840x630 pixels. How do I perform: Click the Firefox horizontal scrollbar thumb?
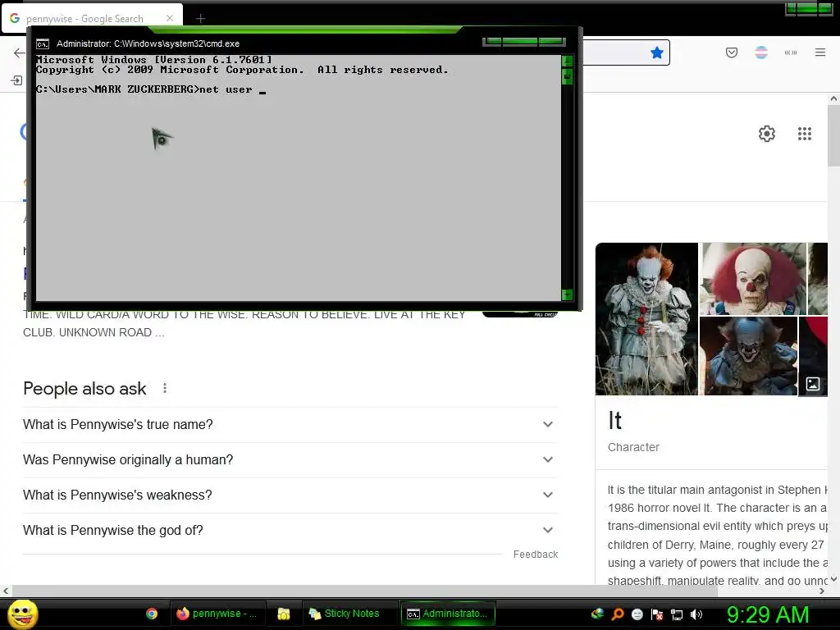point(364,591)
